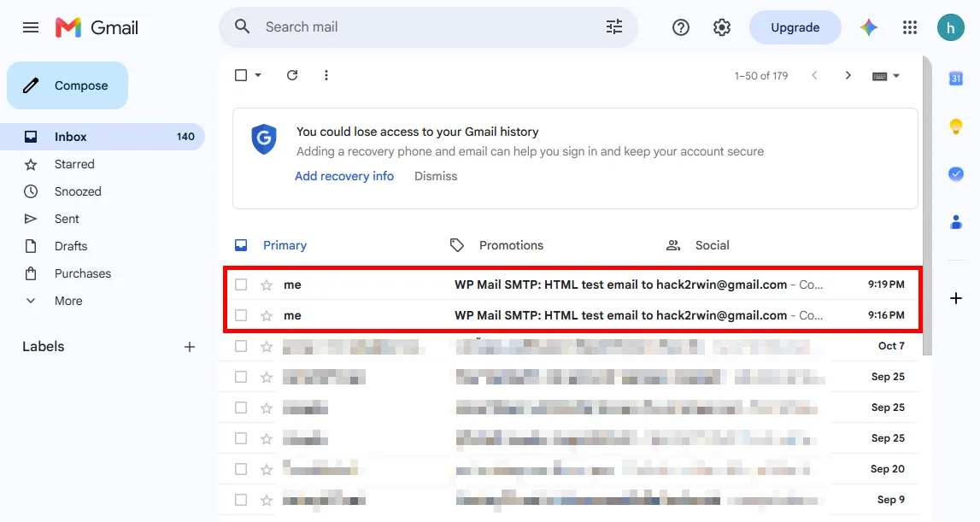Screen dimensions: 980x522
Task: Click the search magnifier icon
Action: pyautogui.click(x=242, y=26)
